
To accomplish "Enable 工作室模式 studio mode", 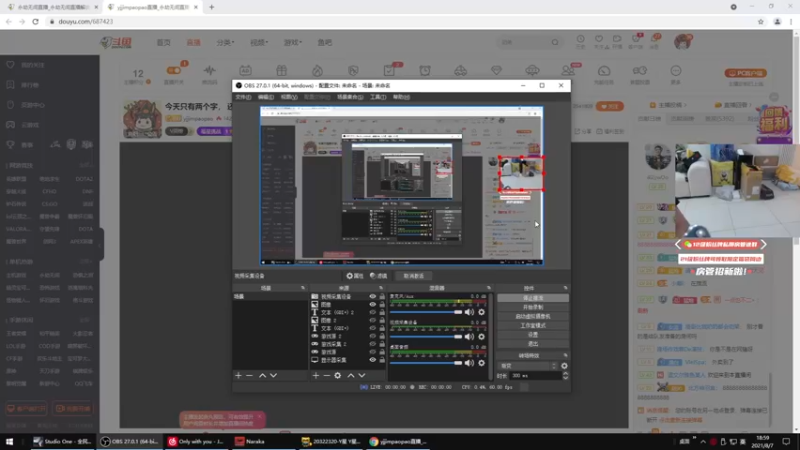I will tap(533, 326).
